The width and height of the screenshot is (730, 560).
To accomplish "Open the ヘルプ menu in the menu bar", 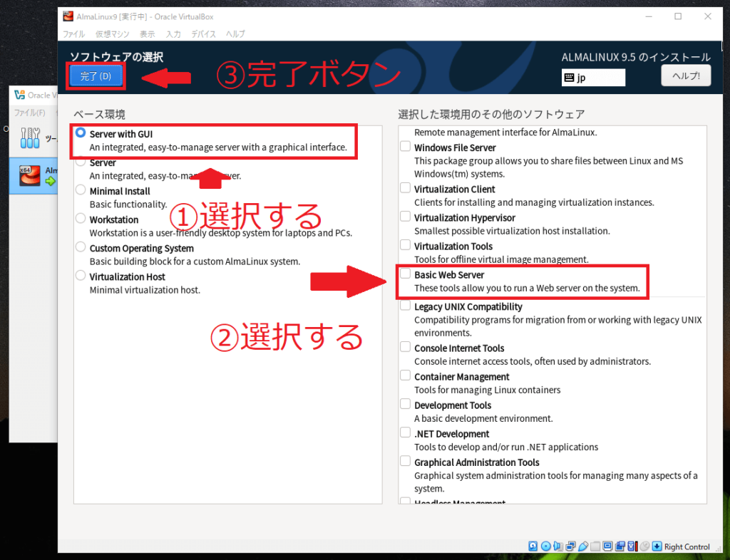I will coord(235,34).
